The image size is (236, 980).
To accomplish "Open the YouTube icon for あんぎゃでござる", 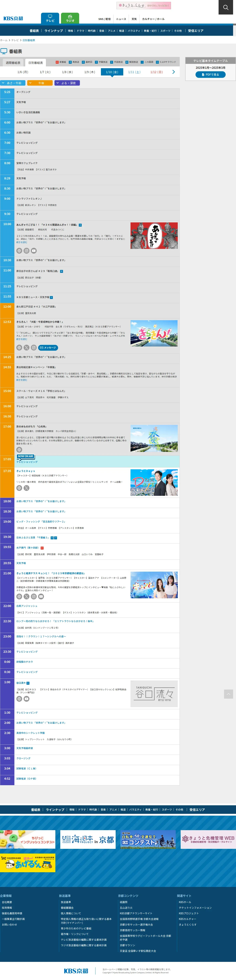I will pyautogui.click(x=34, y=251).
